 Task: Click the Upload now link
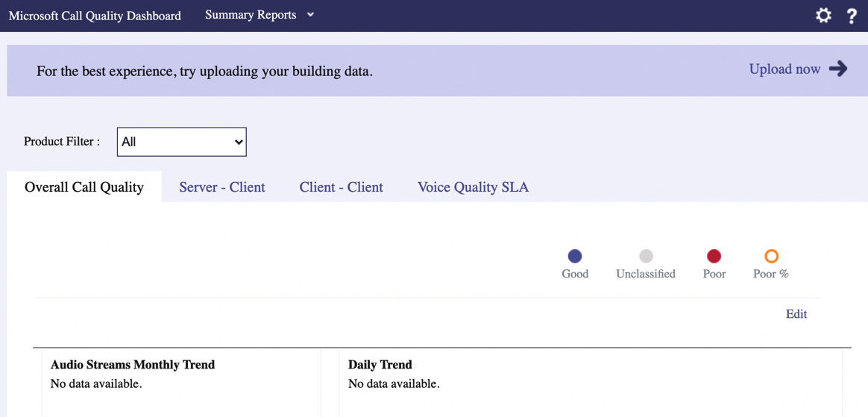click(x=784, y=69)
